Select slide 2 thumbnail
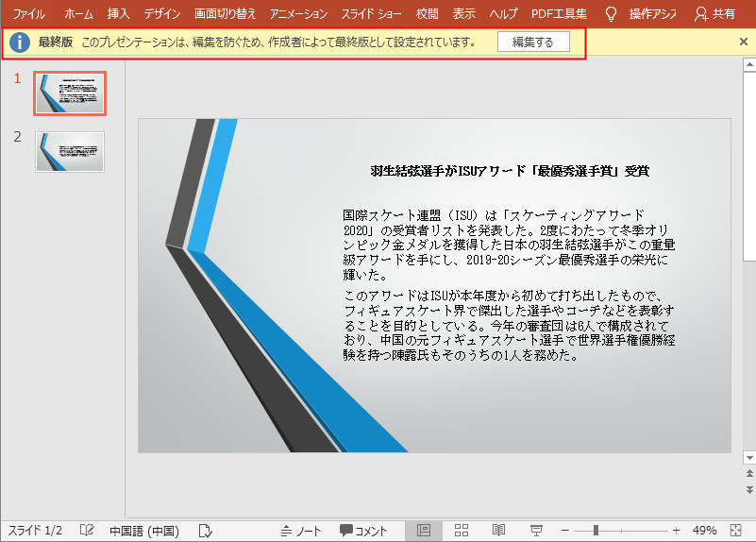This screenshot has height=542, width=756. (x=70, y=152)
